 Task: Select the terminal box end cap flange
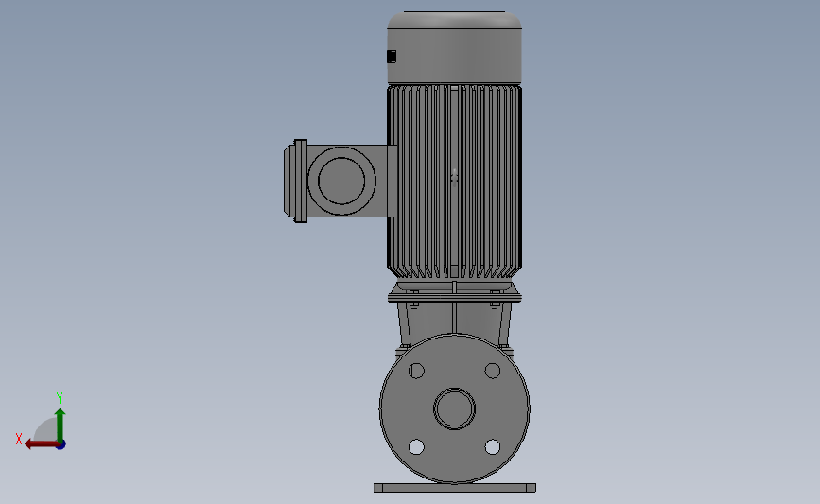coord(300,181)
